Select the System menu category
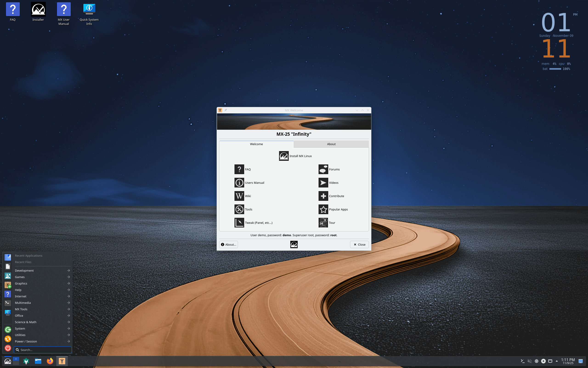 point(42,329)
